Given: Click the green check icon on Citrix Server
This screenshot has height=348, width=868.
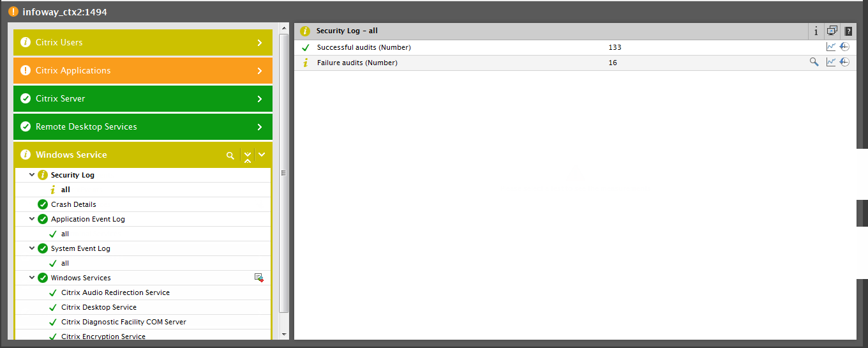Looking at the screenshot, I should click(x=26, y=99).
